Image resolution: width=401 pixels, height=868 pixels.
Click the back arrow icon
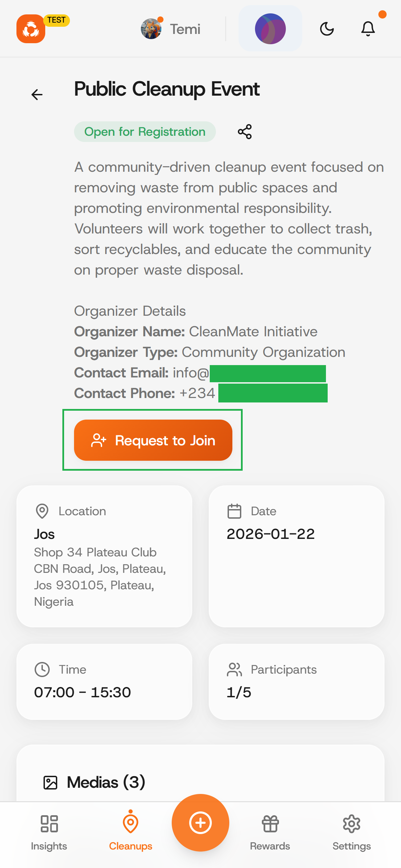pyautogui.click(x=37, y=94)
